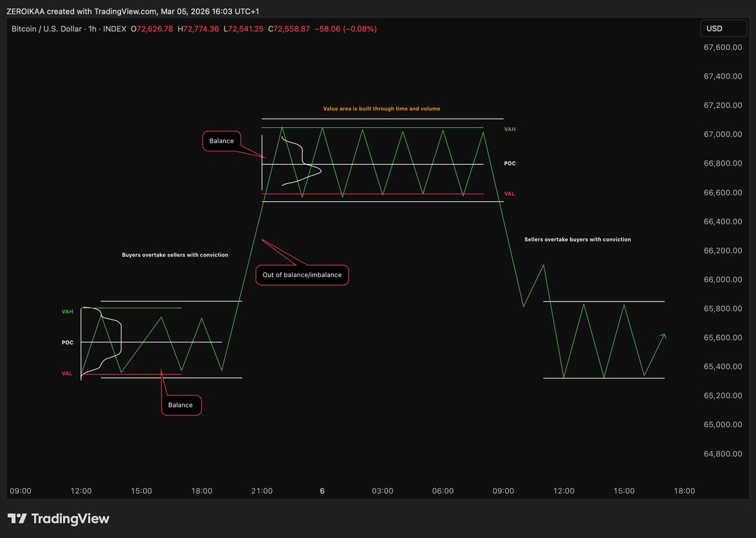Select the low value L72,541.25
Viewport: 756px width, 538px height.
pos(243,29)
